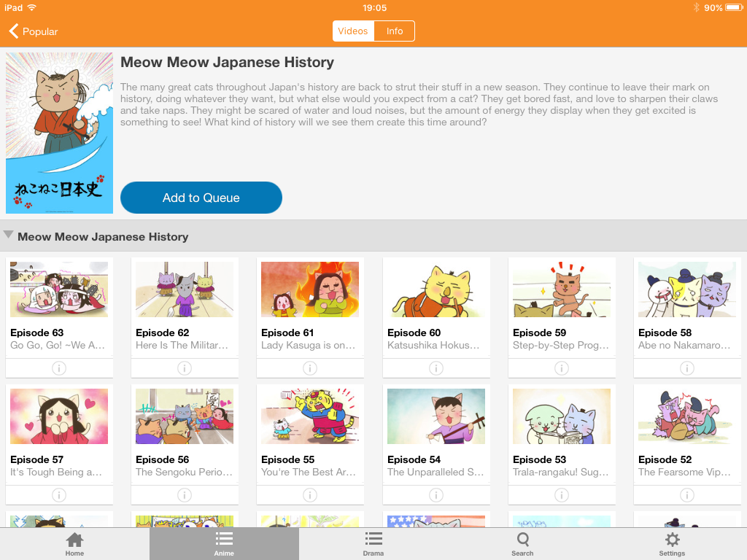Play Episode 58 thumbnail
The height and width of the screenshot is (560, 747).
point(687,289)
